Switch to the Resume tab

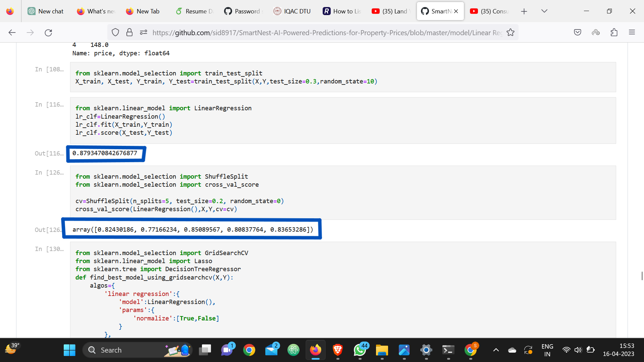(x=195, y=11)
